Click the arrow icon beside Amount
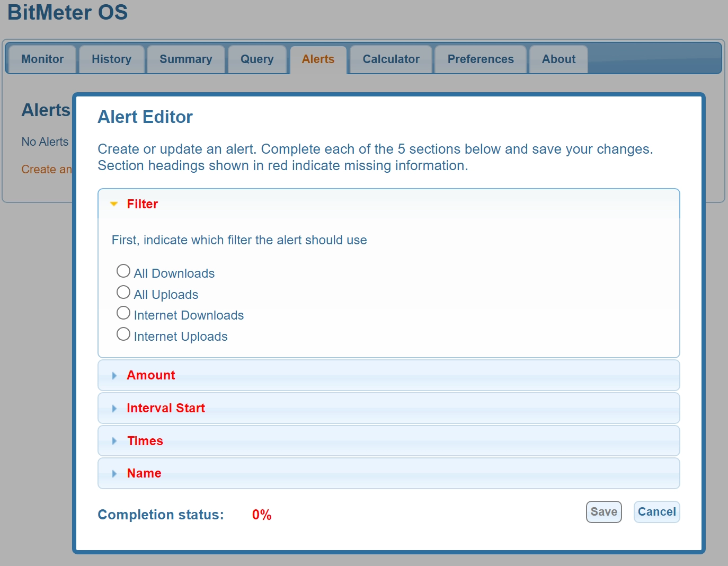728x566 pixels. pyautogui.click(x=114, y=376)
